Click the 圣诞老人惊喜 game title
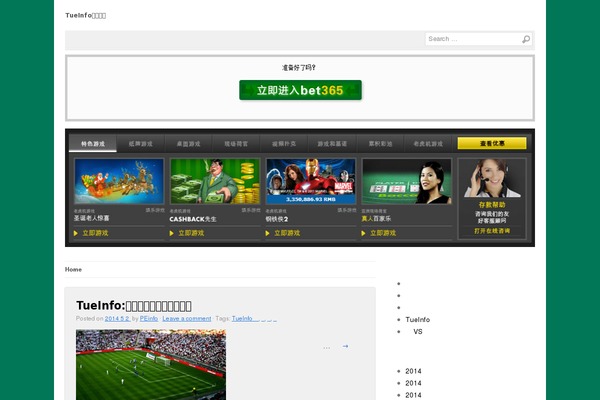The width and height of the screenshot is (600, 400). [x=91, y=218]
